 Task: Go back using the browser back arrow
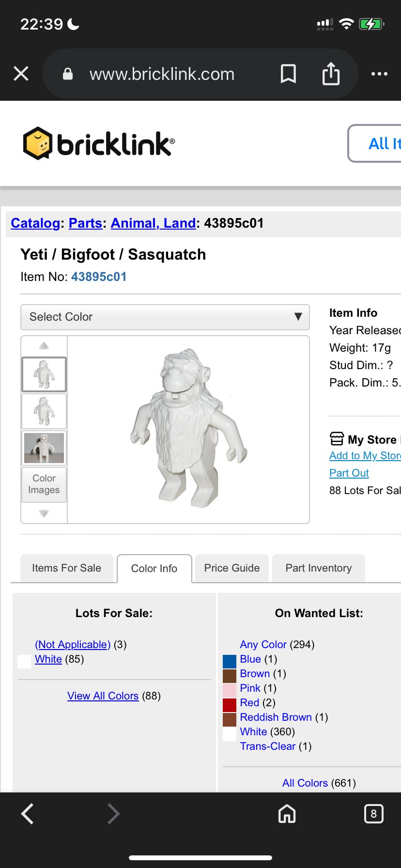(x=28, y=813)
